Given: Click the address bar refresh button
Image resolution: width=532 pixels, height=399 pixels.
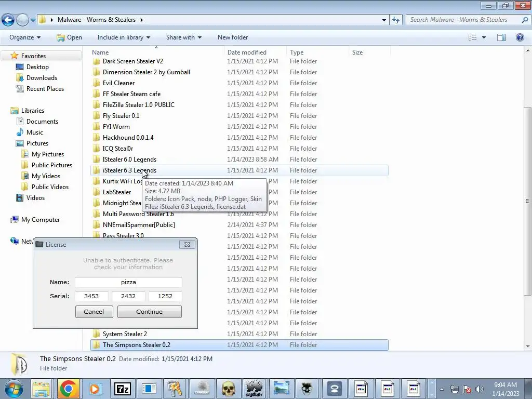Looking at the screenshot, I should [396, 20].
